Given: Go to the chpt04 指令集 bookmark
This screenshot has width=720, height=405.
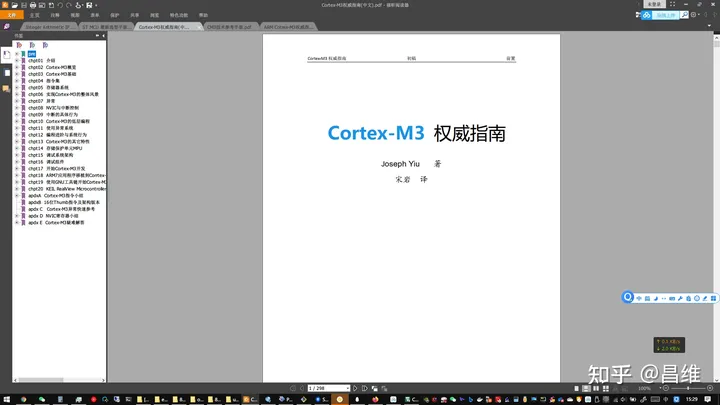Looking at the screenshot, I should (44, 81).
